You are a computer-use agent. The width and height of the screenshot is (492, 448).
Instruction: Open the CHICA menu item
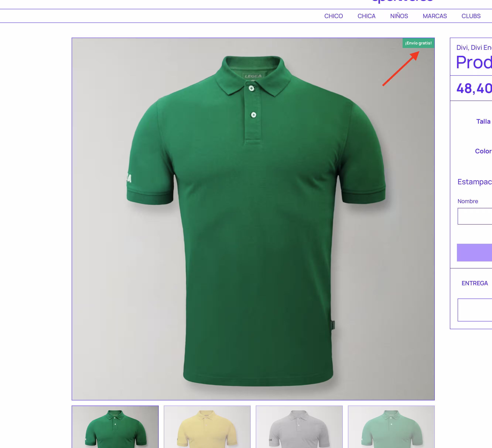[x=366, y=16]
